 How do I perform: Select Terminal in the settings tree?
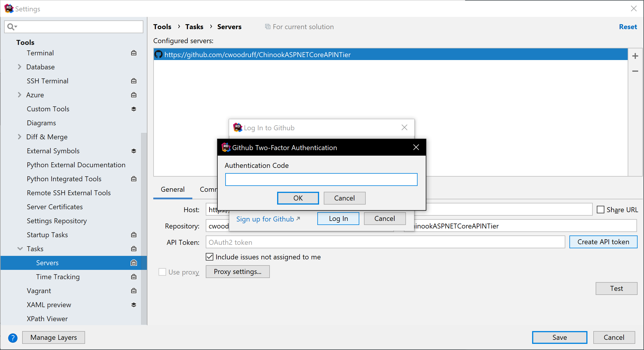(x=41, y=53)
